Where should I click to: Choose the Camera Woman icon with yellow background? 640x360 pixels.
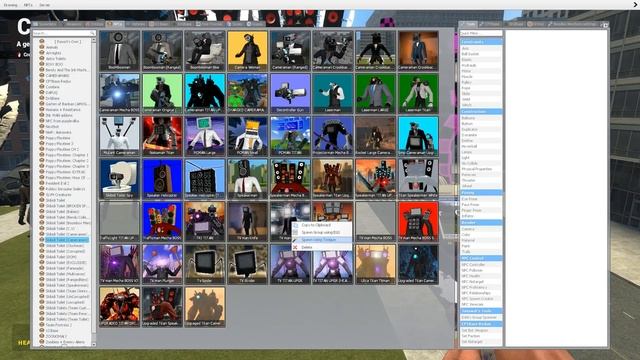pyautogui.click(x=248, y=51)
